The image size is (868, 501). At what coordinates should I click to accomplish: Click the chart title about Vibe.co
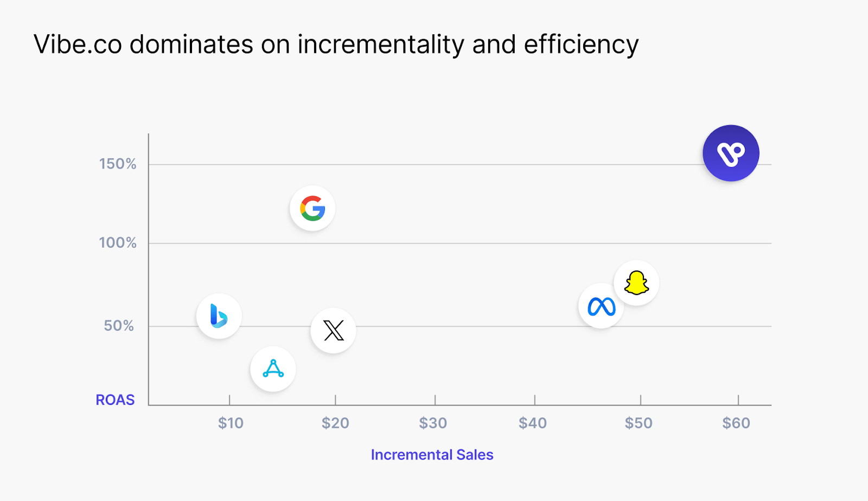(x=336, y=44)
